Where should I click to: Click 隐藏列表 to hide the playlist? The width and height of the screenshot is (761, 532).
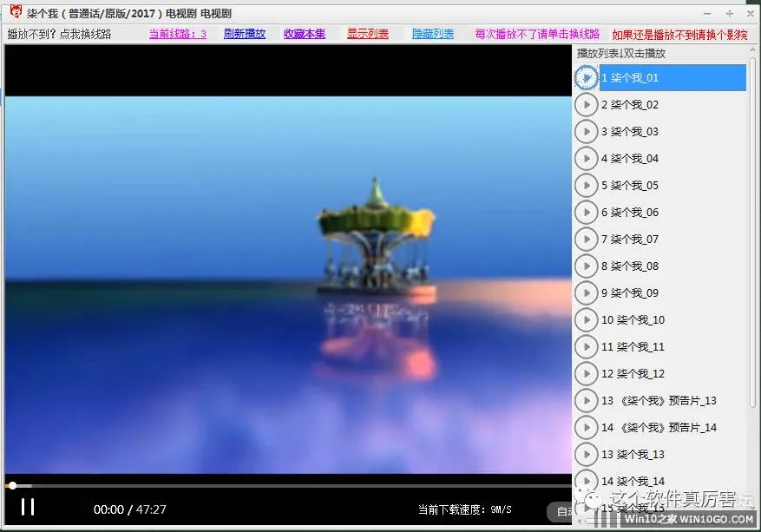coord(433,34)
